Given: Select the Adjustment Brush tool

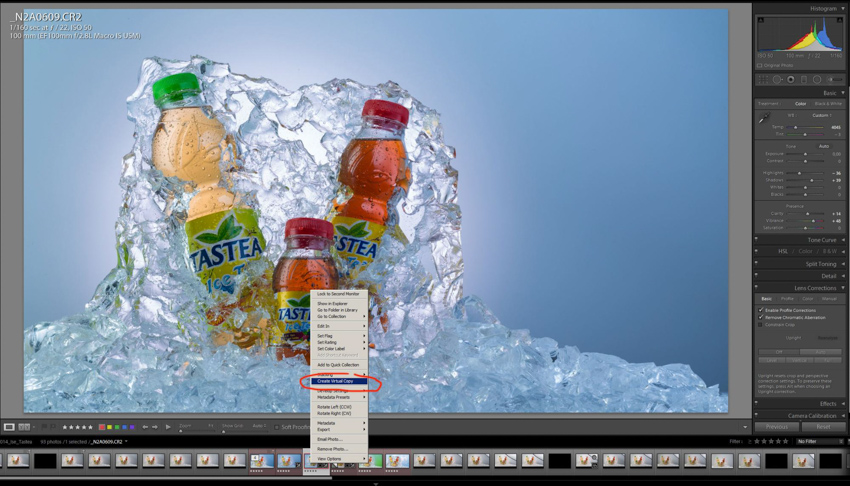Looking at the screenshot, I should [x=835, y=80].
